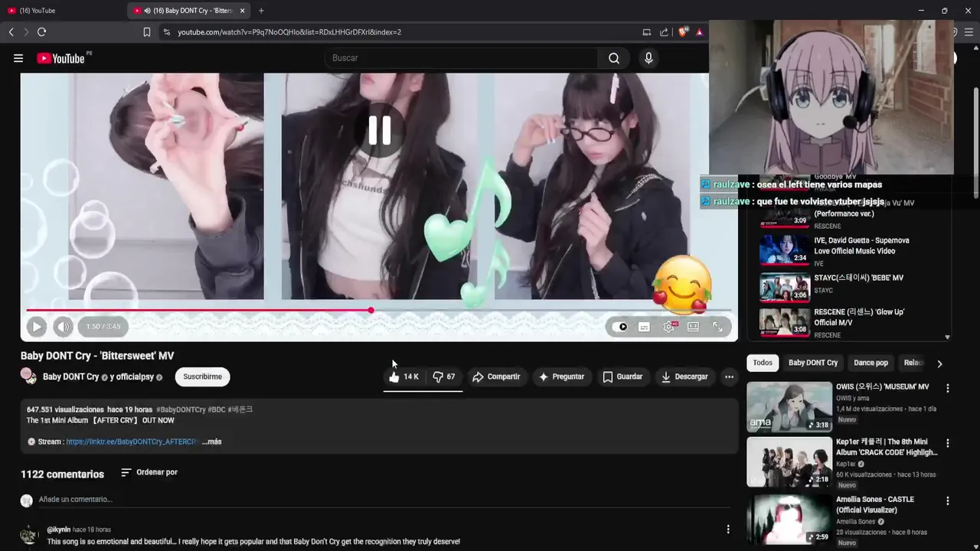Show more filter chips with the right arrow
Viewport: 980px width, 551px height.
pos(939,364)
